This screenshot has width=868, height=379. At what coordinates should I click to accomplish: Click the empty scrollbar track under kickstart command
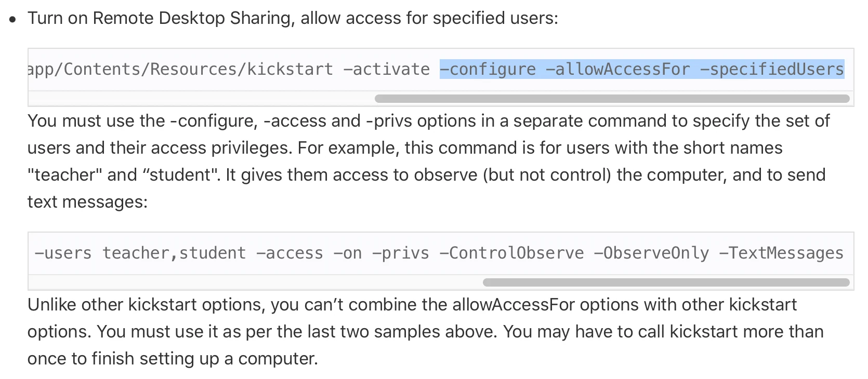click(x=201, y=99)
